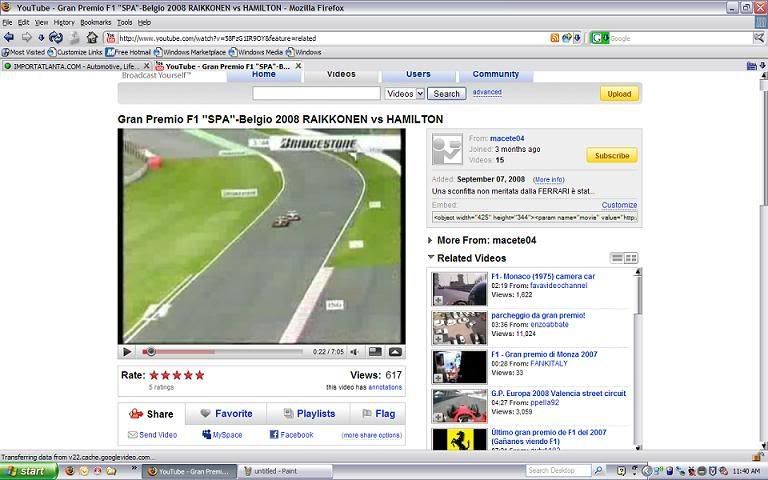Share the video on Facebook
768x480 pixels.
click(x=291, y=435)
